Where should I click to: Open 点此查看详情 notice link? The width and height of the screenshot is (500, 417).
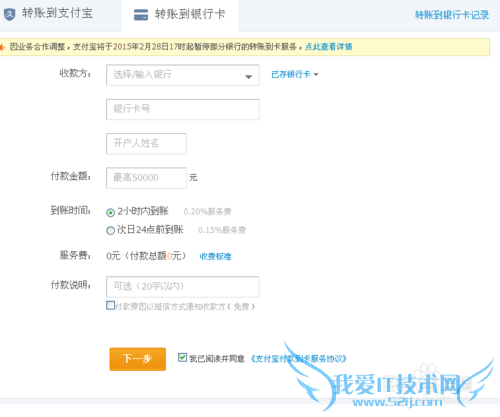[x=328, y=47]
